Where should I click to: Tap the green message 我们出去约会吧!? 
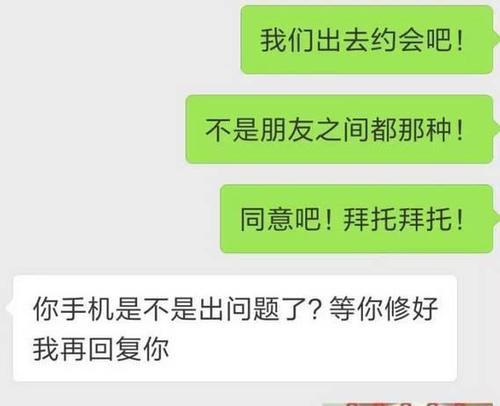point(367,40)
